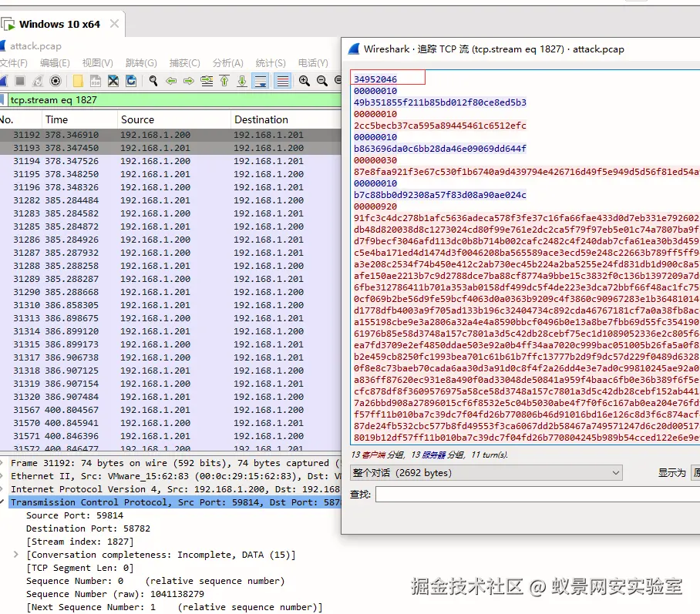Go to next packet with right arrow
The width and height of the screenshot is (700, 614).
189,81
